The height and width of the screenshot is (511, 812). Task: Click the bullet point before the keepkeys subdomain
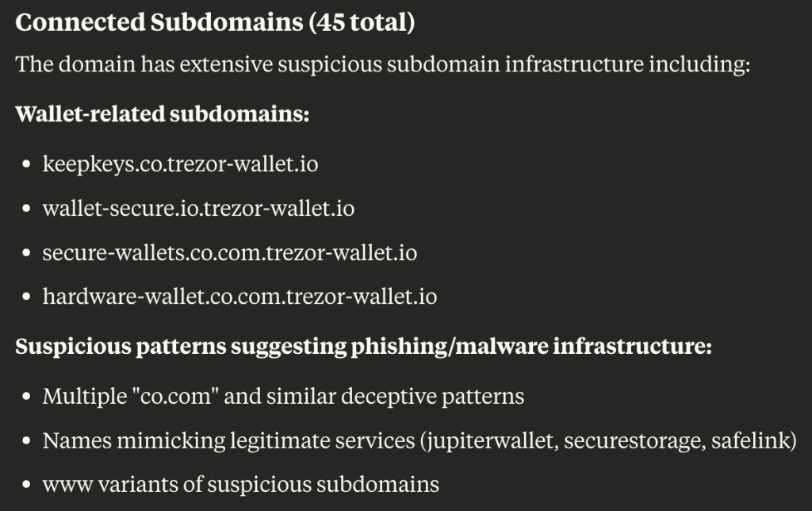27,165
